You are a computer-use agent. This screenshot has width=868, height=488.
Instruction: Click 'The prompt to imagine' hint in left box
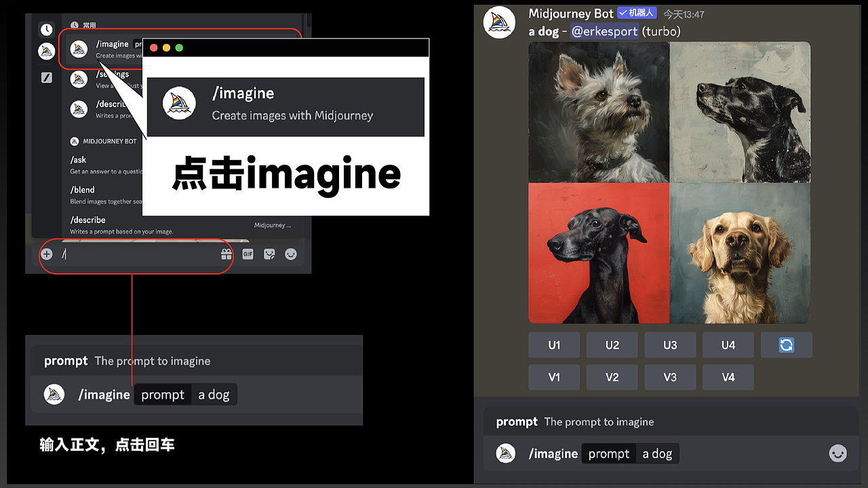(x=153, y=361)
